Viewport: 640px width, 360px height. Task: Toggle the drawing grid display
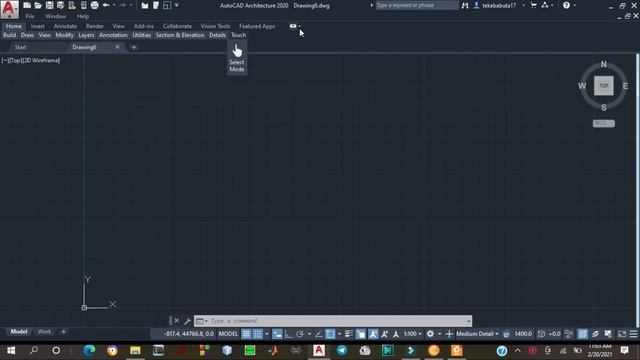[246, 334]
